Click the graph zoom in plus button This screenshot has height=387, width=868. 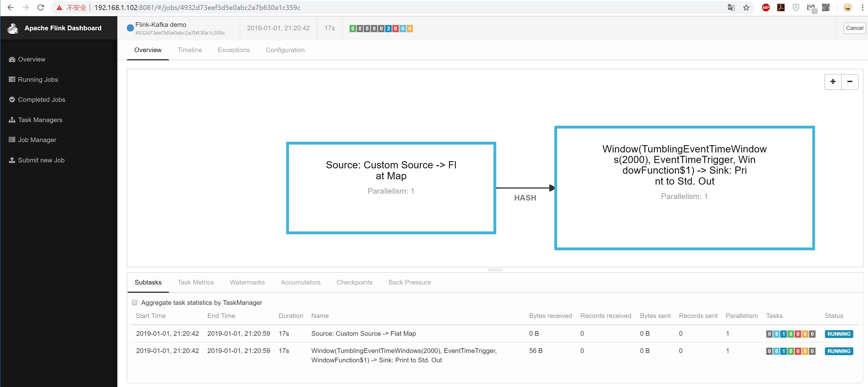pyautogui.click(x=833, y=82)
